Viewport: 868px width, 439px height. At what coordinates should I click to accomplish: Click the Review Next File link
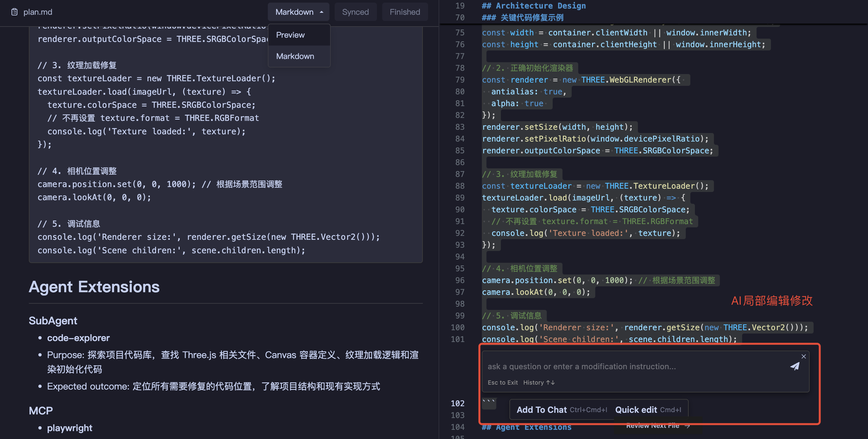tap(652, 425)
